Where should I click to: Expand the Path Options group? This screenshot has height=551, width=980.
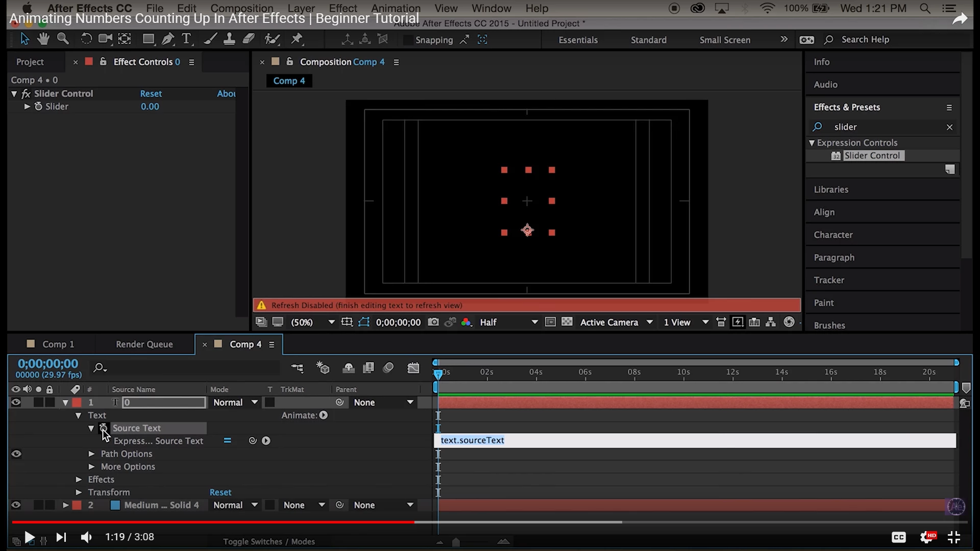coord(91,454)
